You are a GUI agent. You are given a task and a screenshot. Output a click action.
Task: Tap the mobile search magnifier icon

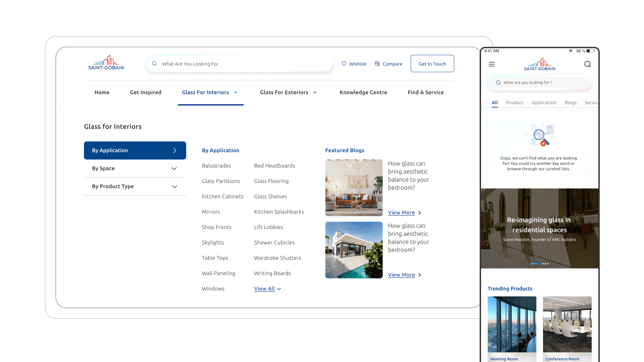588,64
